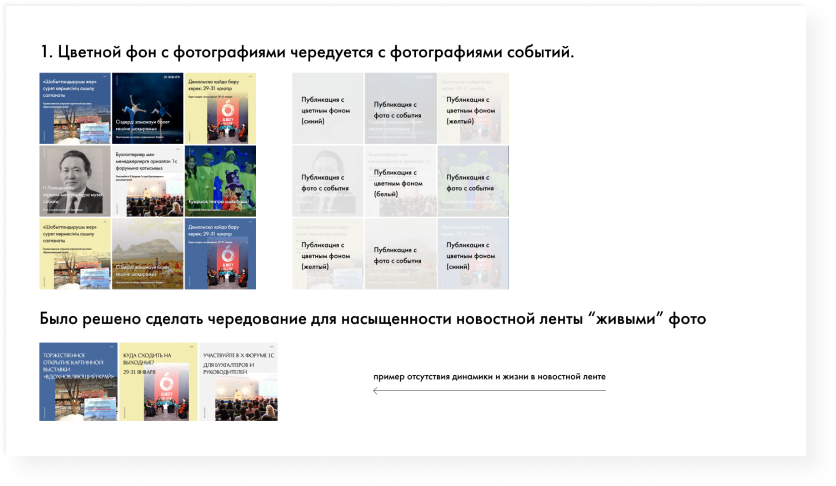
Task: Click caption 'пример отсутствия динамики и жизни'
Action: tap(489, 377)
